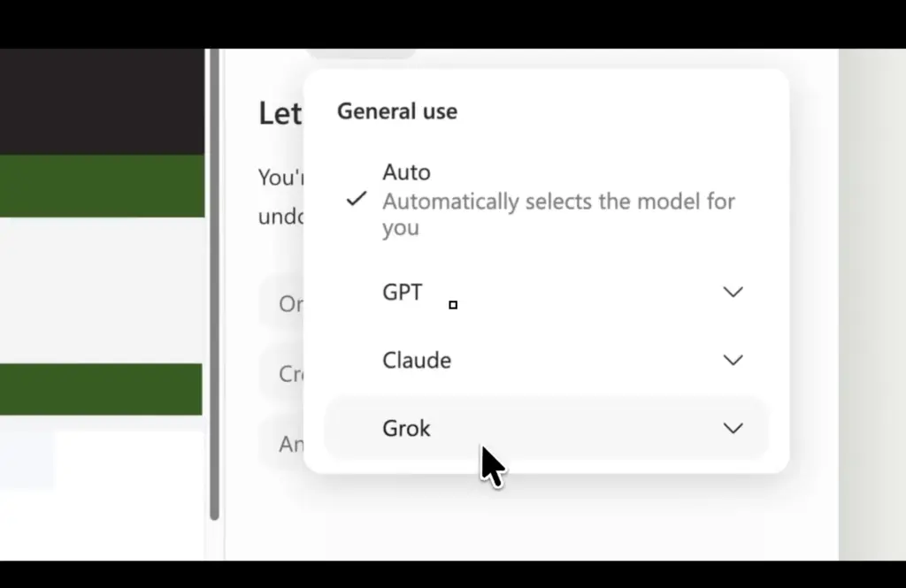Expand the GPT chevron arrow
Screen dimensions: 906x588
pyautogui.click(x=733, y=293)
